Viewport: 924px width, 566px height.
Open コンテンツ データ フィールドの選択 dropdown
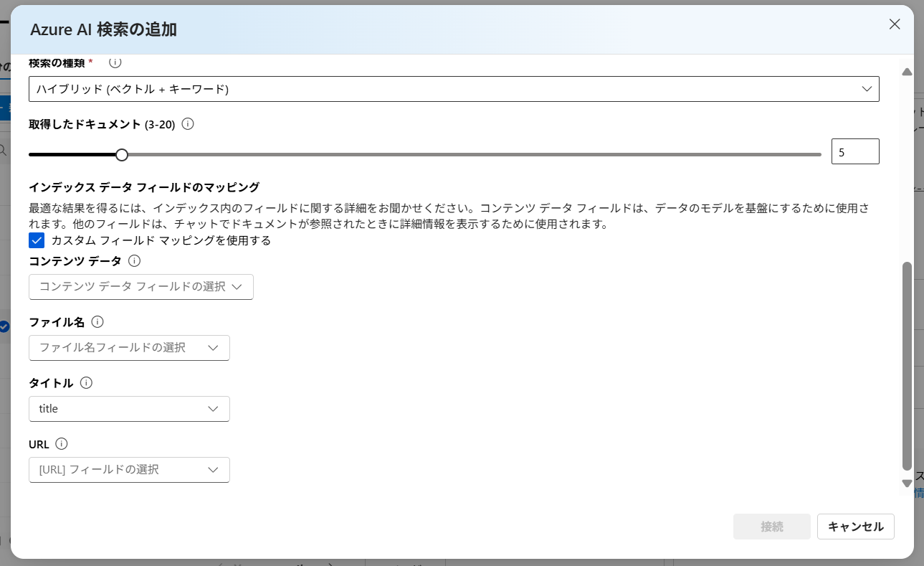(141, 286)
